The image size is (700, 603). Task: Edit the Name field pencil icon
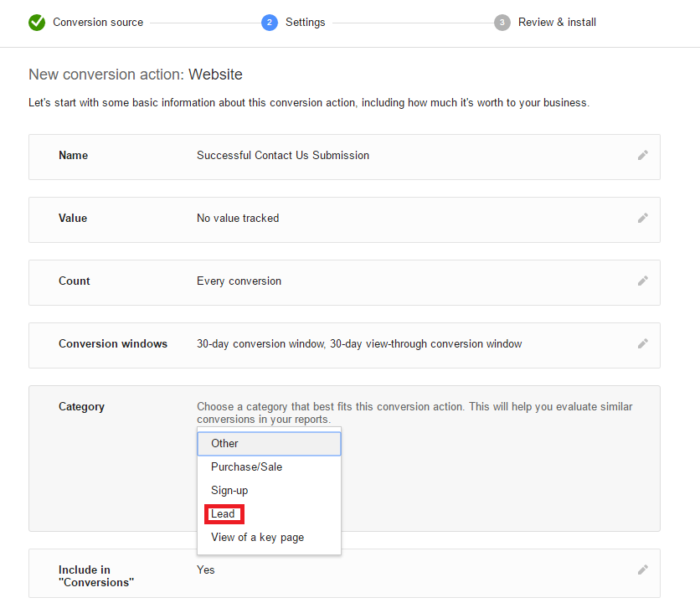point(642,156)
